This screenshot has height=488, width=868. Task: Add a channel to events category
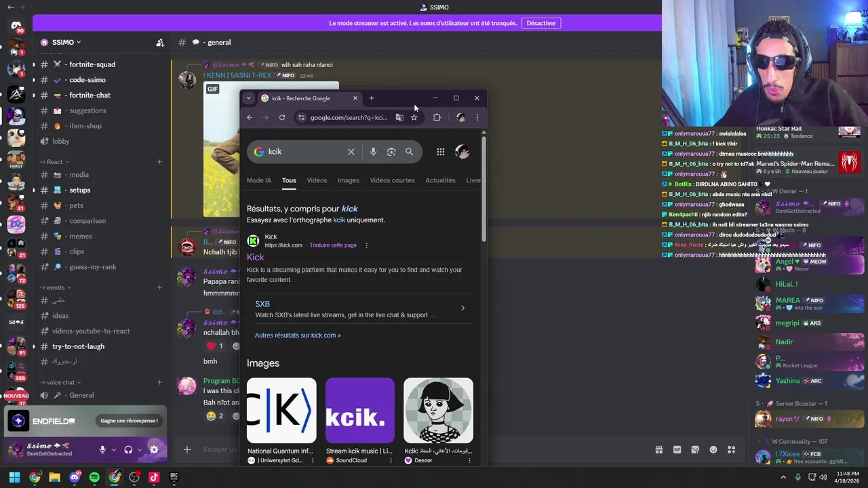pyautogui.click(x=159, y=287)
